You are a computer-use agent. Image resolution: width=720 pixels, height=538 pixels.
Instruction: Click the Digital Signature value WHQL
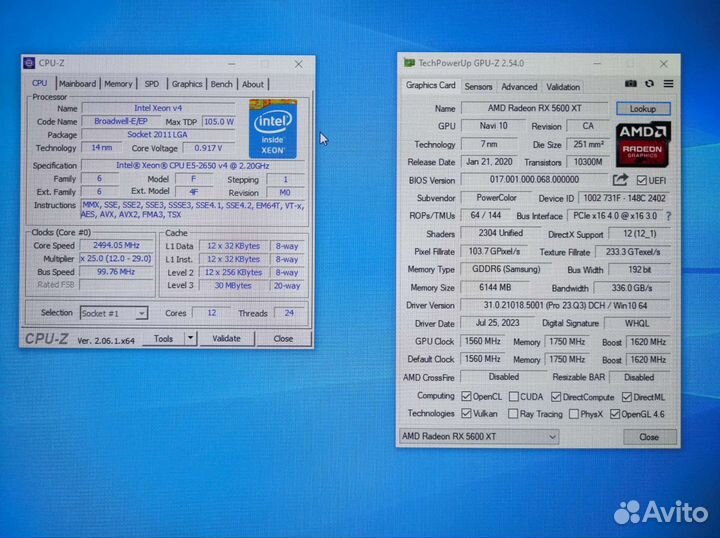(x=637, y=323)
